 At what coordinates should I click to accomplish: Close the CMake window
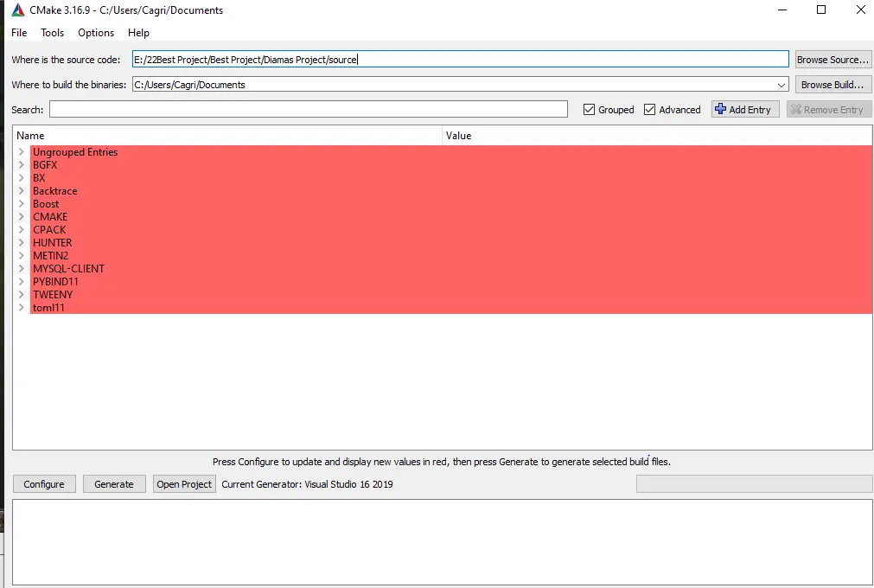861,10
